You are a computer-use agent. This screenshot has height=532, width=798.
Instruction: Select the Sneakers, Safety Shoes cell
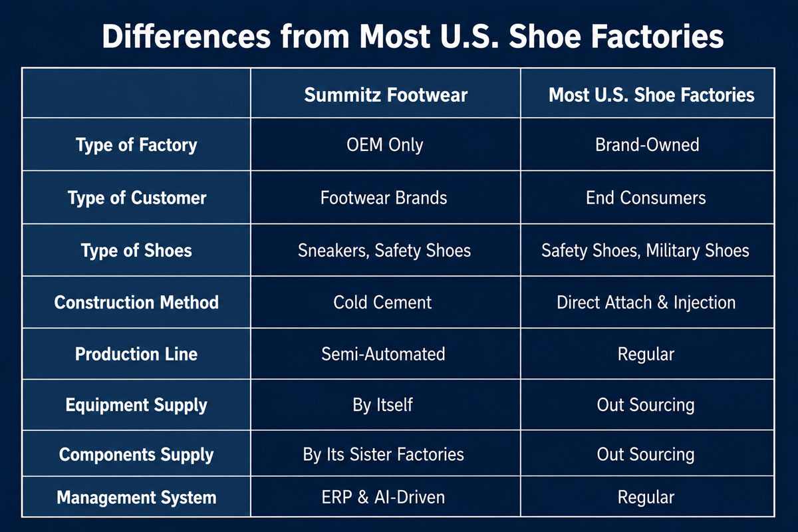pos(384,251)
